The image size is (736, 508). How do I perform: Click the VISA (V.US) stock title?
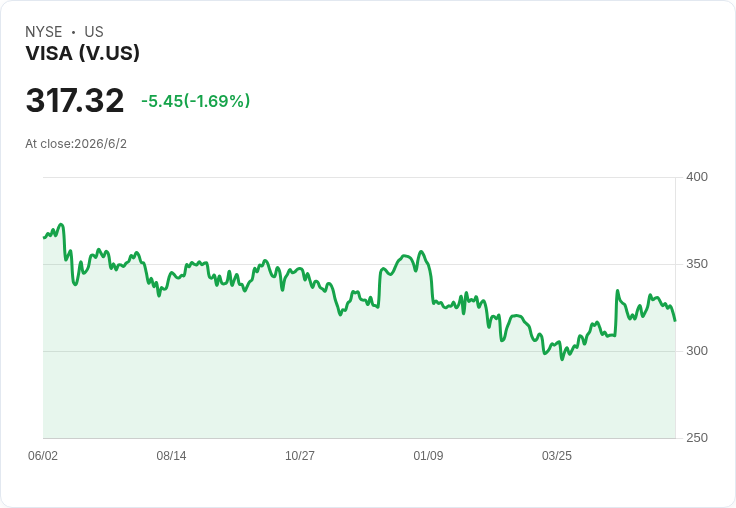coord(83,53)
